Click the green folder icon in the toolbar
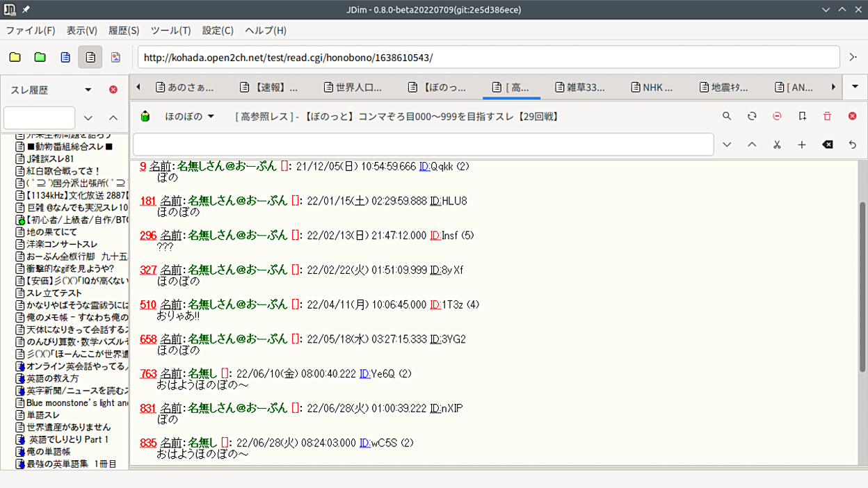 [40, 57]
